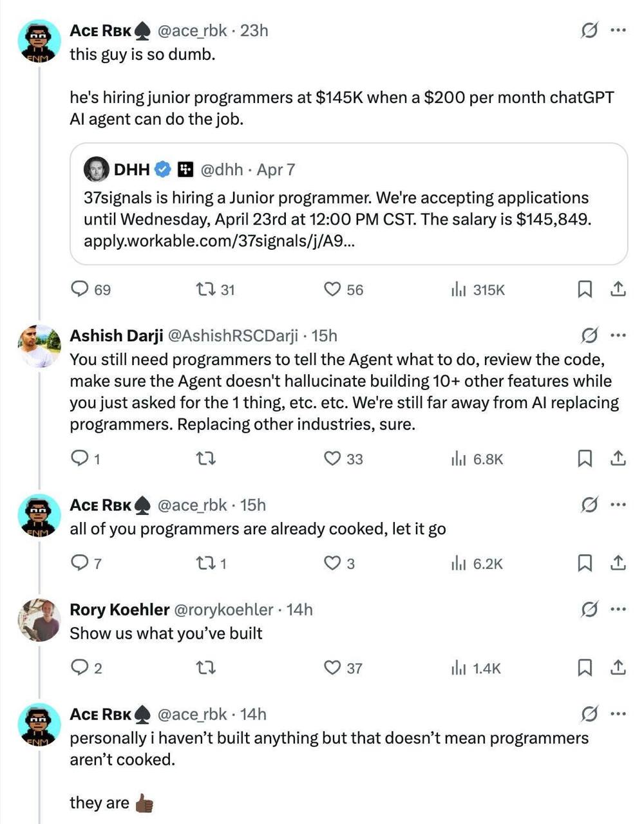Repost the "all of you programmers" tweet

tap(205, 563)
